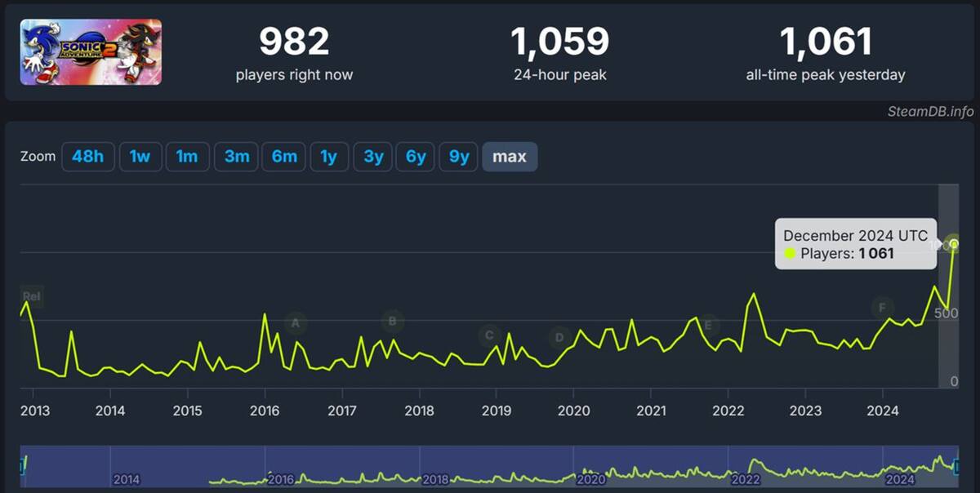
Task: Click the '24-hour peak' caption
Action: (x=559, y=75)
